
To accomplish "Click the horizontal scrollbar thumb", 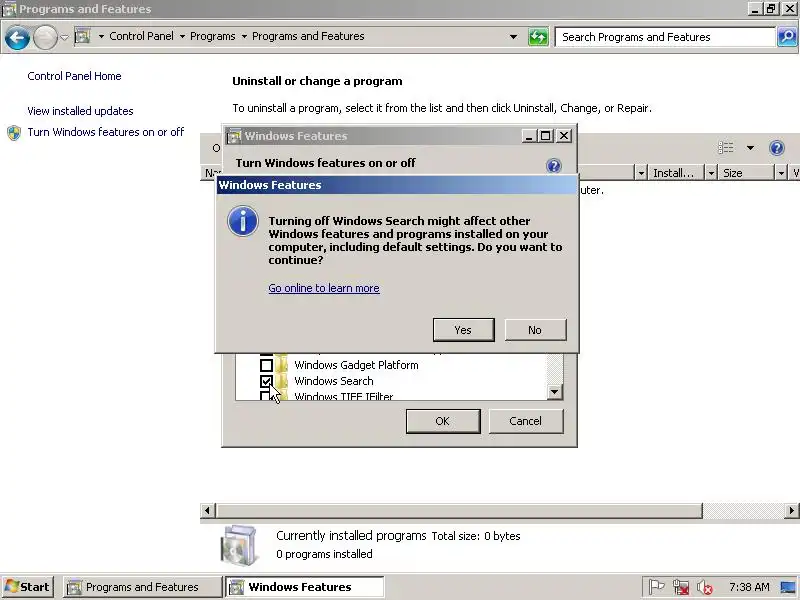I will click(x=459, y=510).
